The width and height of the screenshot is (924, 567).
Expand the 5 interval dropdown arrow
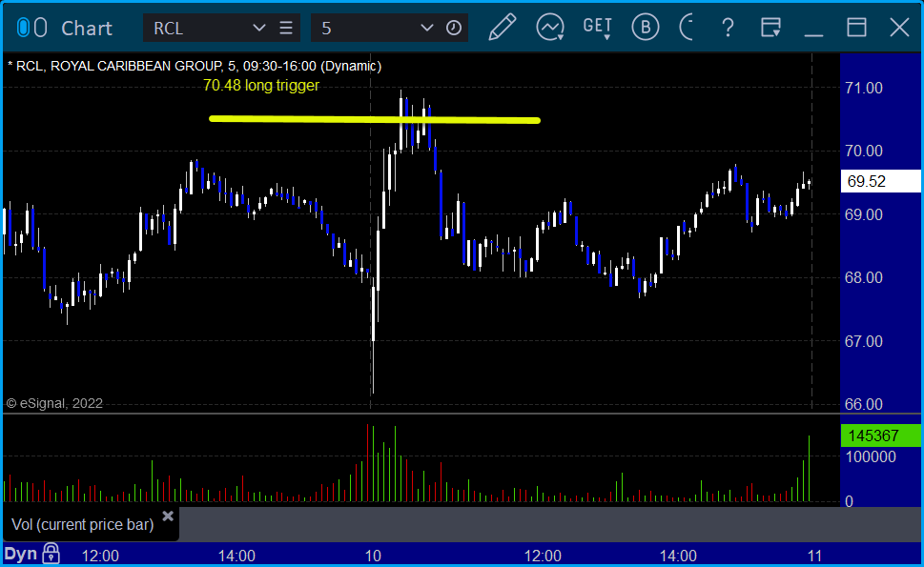426,28
